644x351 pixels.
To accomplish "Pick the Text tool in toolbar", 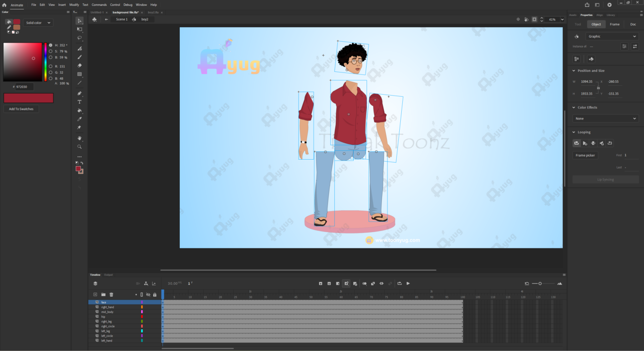I will (79, 102).
